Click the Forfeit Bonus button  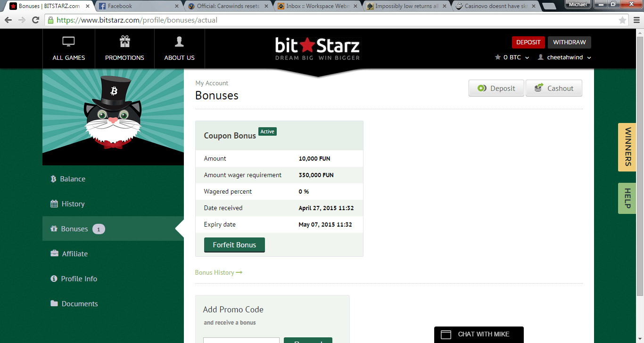tap(234, 245)
